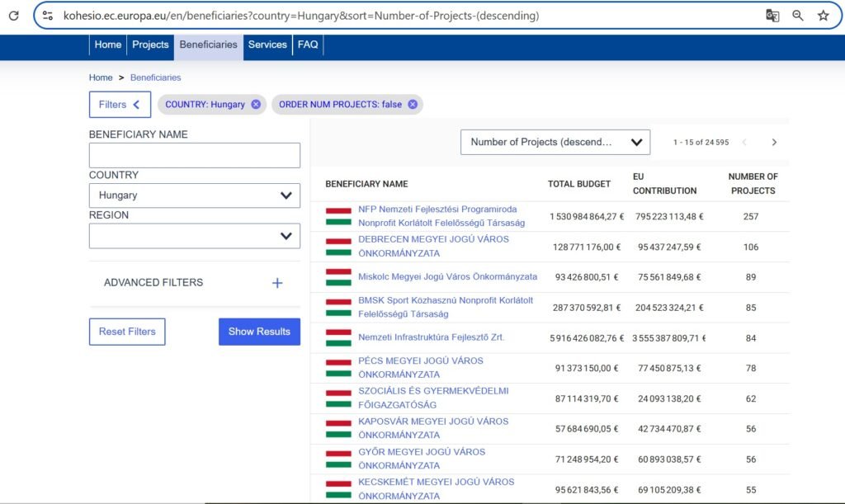
Task: Open Nemzeti Infrastruktúra Fejlesztő Zrt. link
Action: pyautogui.click(x=431, y=337)
